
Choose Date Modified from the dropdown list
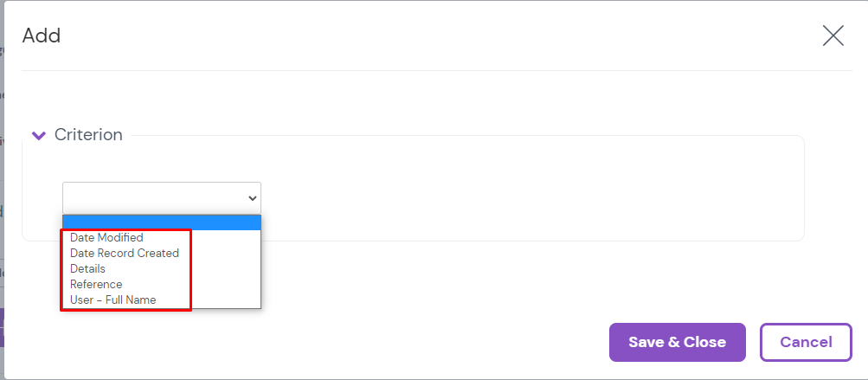[x=106, y=237]
